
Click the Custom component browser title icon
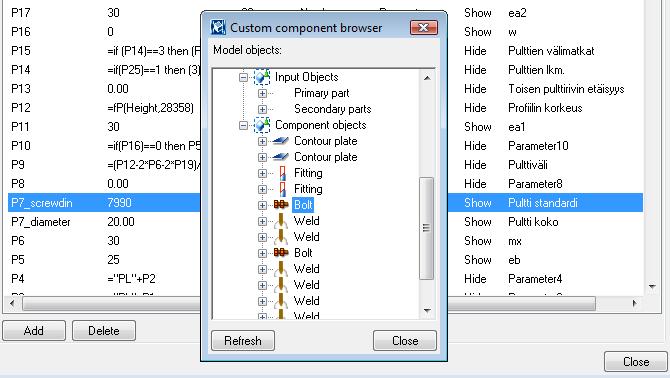(218, 28)
